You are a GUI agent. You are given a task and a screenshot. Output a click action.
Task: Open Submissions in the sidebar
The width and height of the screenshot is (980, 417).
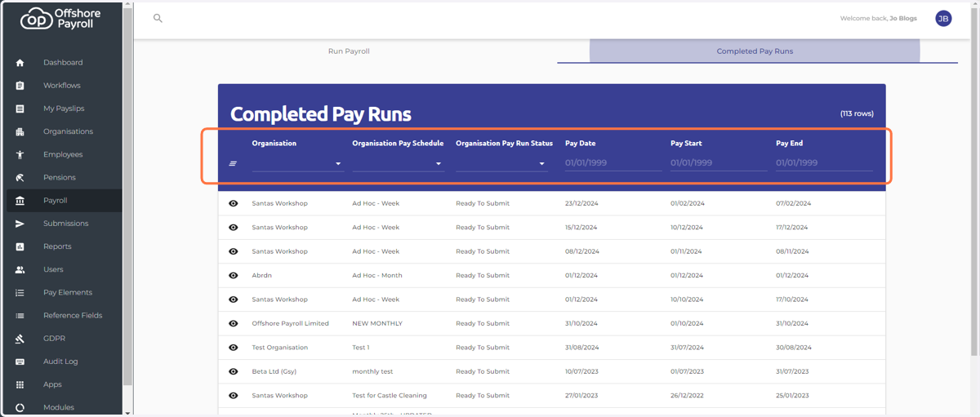[65, 224]
